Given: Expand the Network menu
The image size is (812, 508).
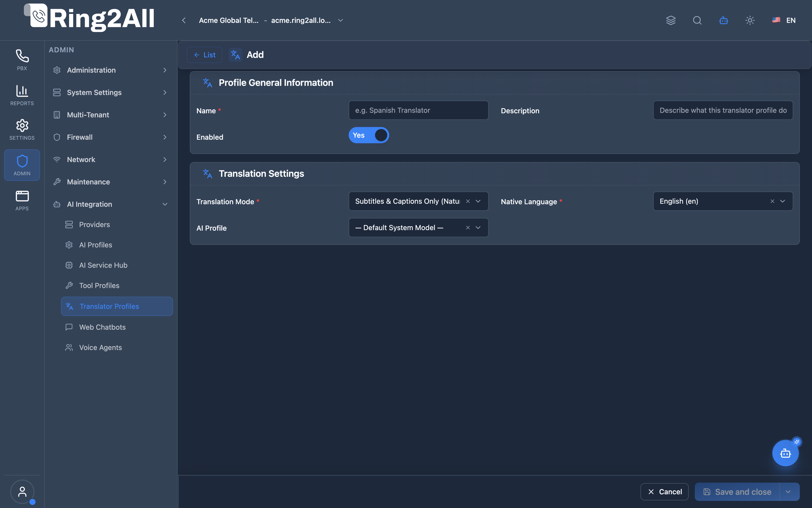Looking at the screenshot, I should click(x=111, y=160).
